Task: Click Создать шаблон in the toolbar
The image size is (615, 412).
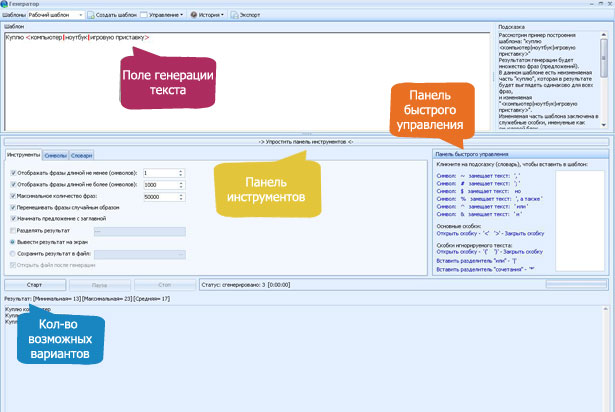Action: tap(112, 15)
